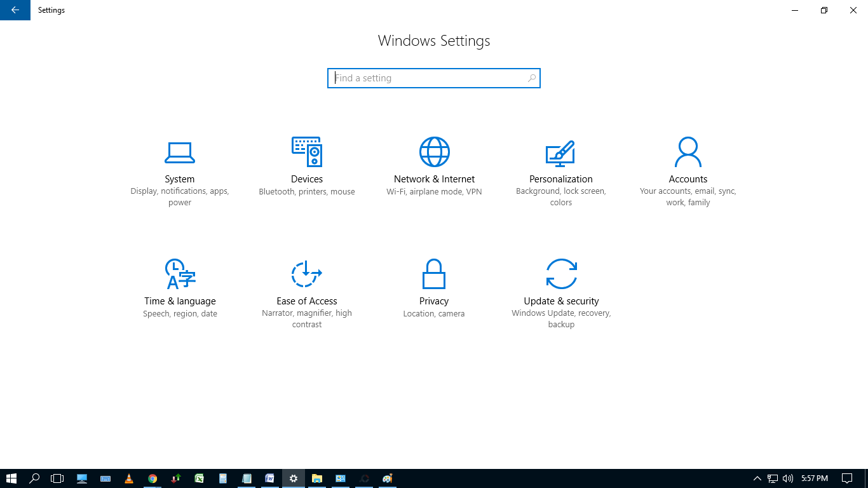Open the Action Center notifications panel
The height and width of the screenshot is (488, 868).
[847, 478]
